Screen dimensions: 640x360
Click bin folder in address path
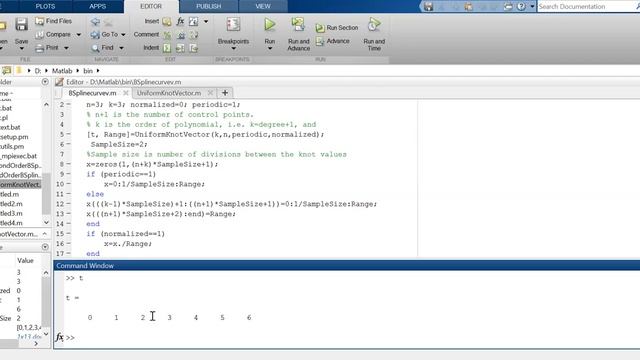coord(88,71)
